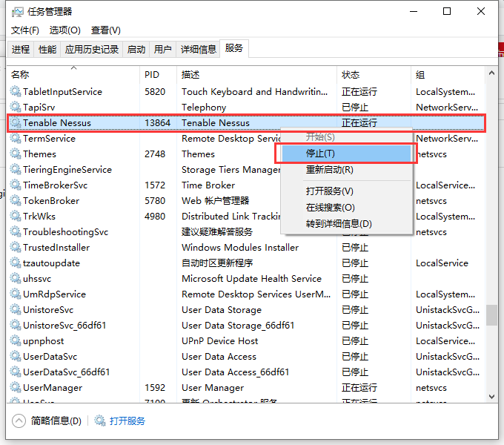The width and height of the screenshot is (504, 445).
Task: Click the gear icon beside TermService
Action: tap(16, 138)
